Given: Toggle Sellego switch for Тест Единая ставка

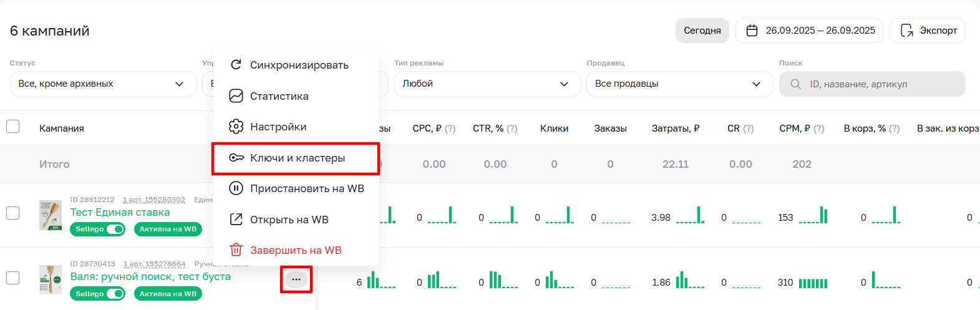Looking at the screenshot, I should point(115,229).
